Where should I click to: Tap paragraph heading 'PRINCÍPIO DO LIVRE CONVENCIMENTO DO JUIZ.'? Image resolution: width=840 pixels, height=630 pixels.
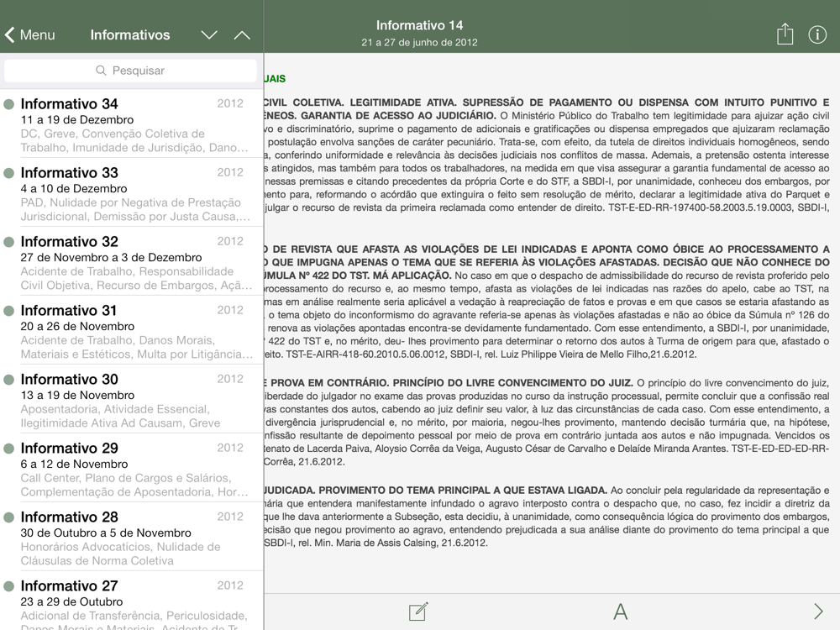(513, 383)
